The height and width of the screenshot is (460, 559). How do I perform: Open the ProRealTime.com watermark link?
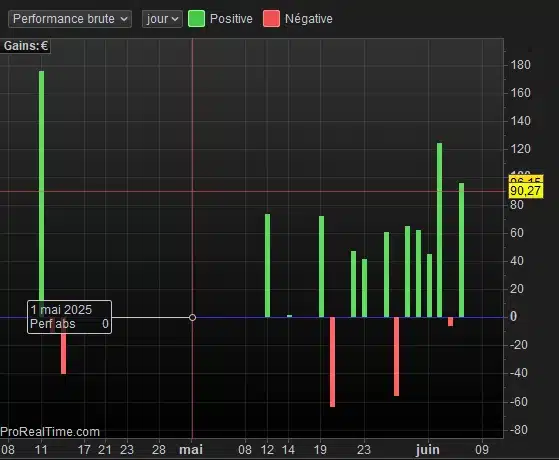pos(50,432)
